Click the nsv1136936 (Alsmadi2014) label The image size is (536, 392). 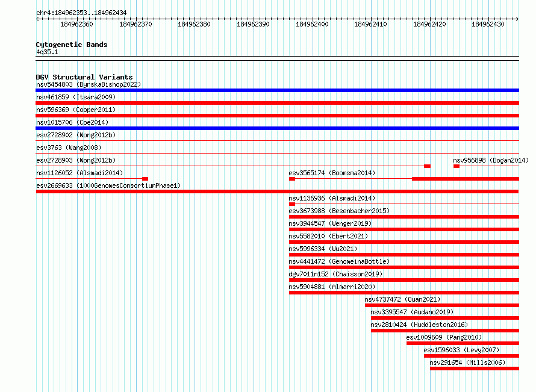coord(332,198)
